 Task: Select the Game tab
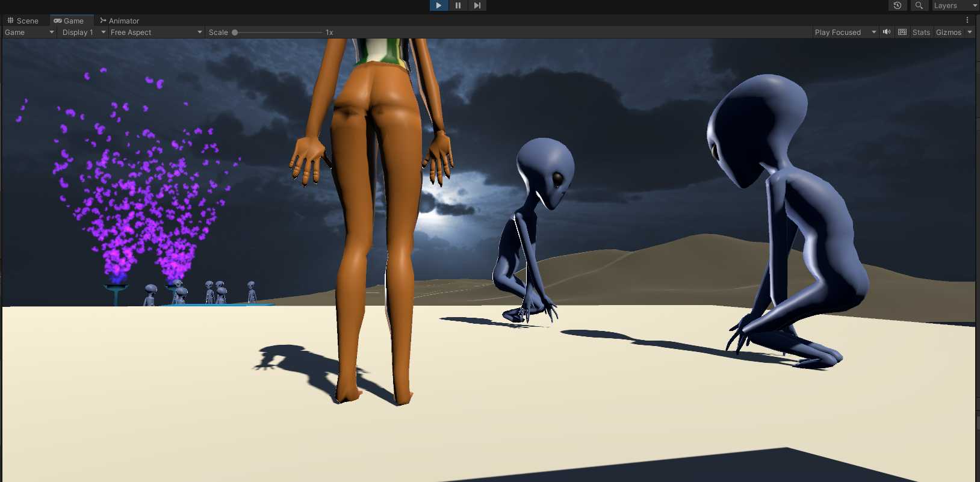(x=69, y=20)
